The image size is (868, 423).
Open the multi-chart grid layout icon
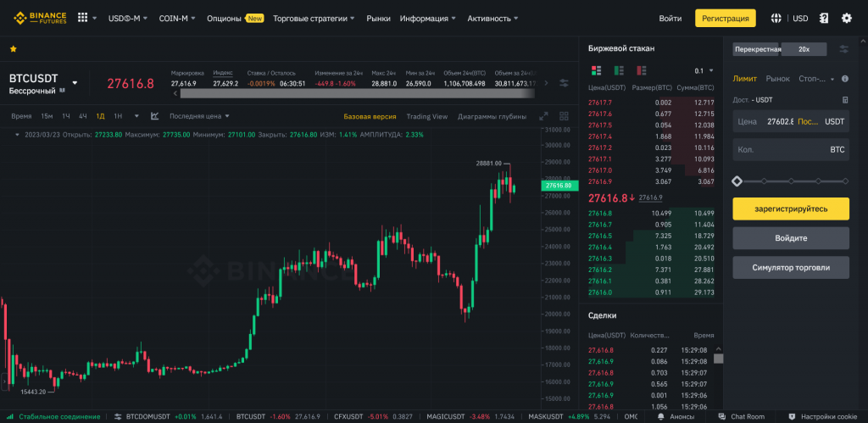(x=564, y=116)
